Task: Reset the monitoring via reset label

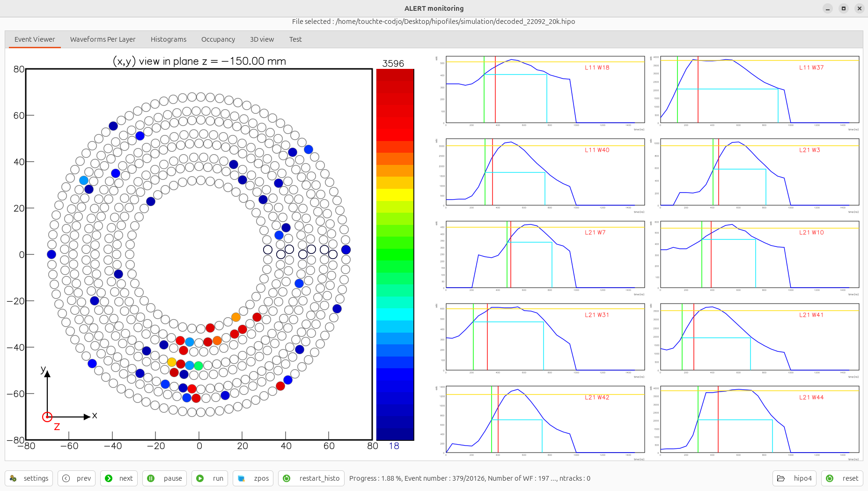Action: click(850, 478)
